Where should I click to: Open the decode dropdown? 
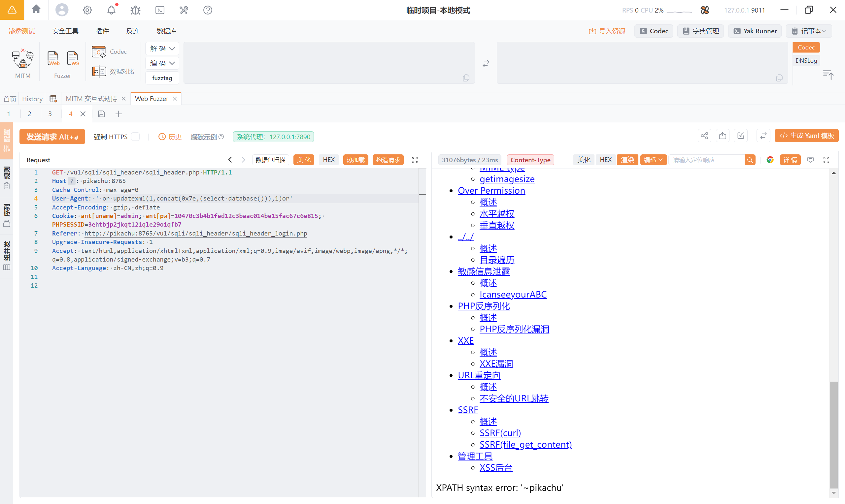coord(162,48)
